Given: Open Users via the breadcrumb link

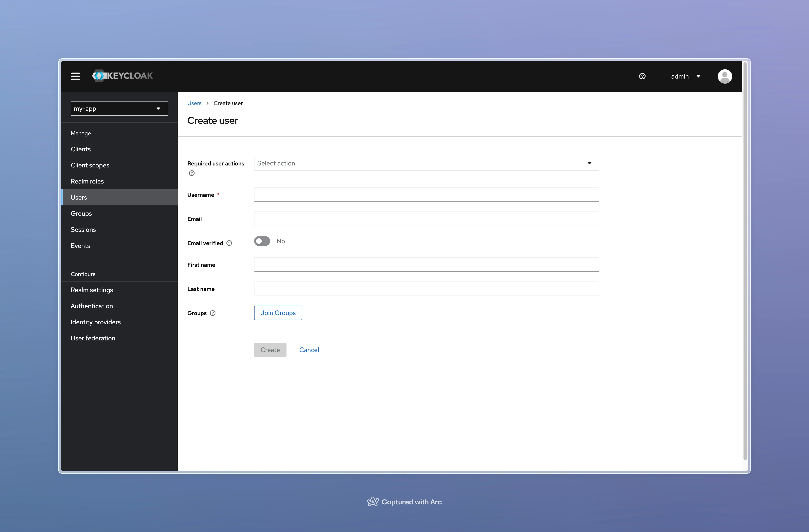Looking at the screenshot, I should click(194, 103).
